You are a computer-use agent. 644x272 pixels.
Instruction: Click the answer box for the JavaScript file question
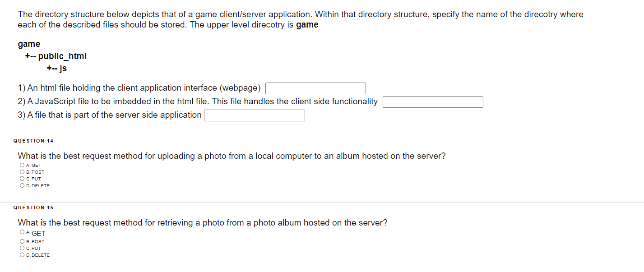click(433, 101)
